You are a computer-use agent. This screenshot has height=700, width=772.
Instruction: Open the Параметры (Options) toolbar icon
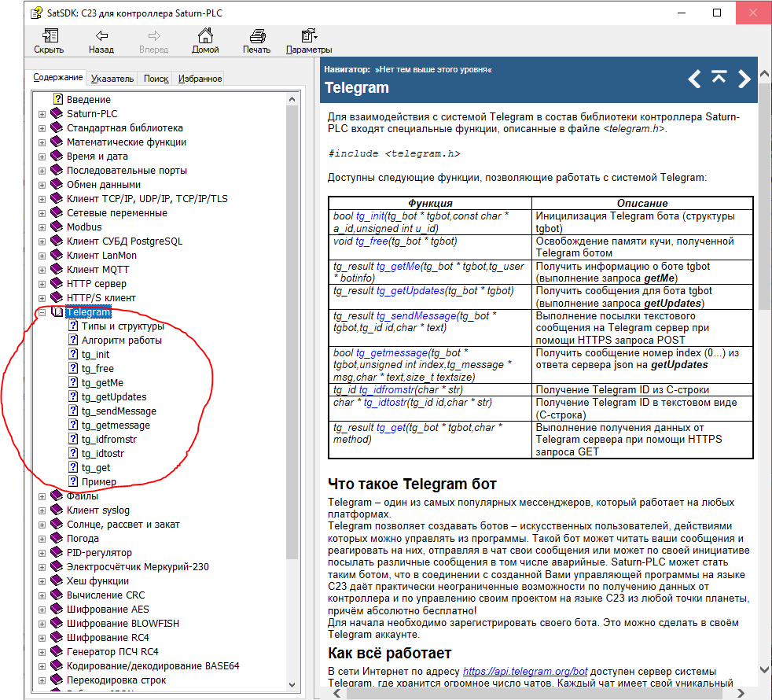(309, 35)
